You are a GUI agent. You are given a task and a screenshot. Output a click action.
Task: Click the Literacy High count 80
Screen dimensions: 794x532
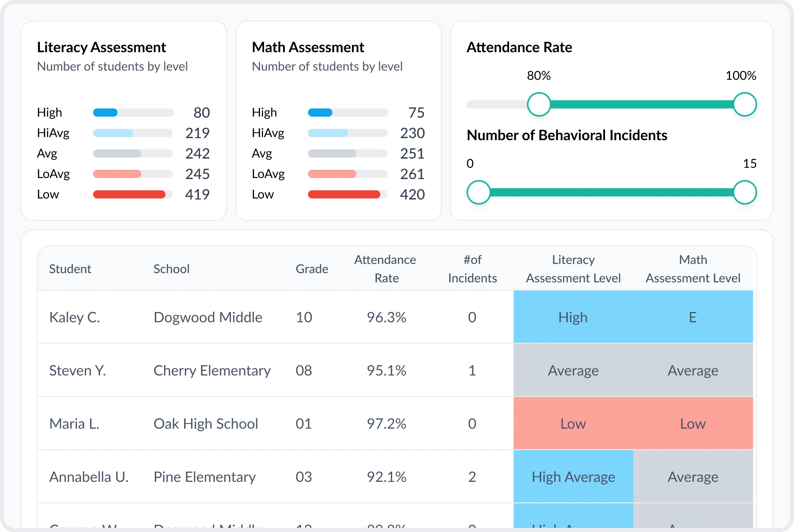click(202, 113)
